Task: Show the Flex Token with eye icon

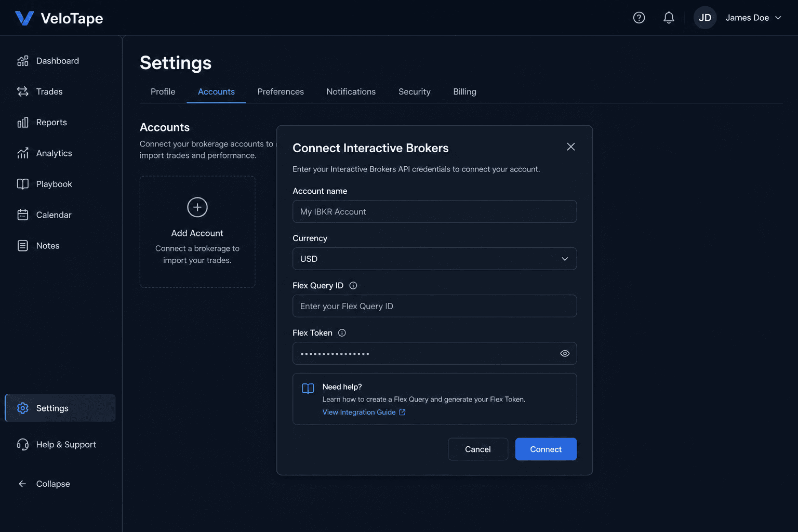Action: [565, 353]
